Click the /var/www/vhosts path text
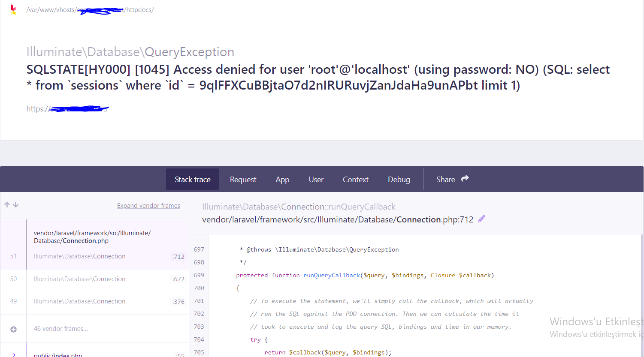Image resolution: width=644 pixels, height=357 pixels. pos(90,10)
